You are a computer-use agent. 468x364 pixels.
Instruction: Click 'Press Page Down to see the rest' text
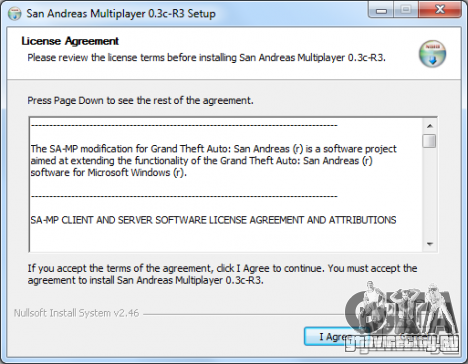(x=140, y=100)
